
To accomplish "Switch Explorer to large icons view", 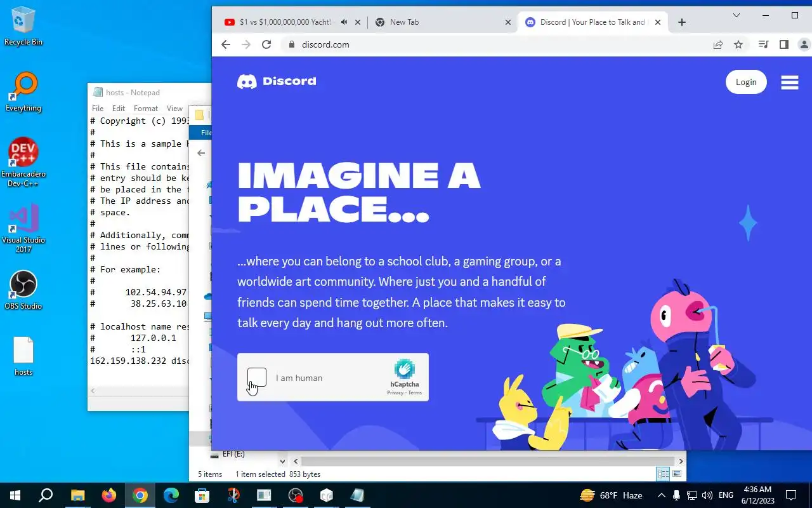I will point(677,474).
